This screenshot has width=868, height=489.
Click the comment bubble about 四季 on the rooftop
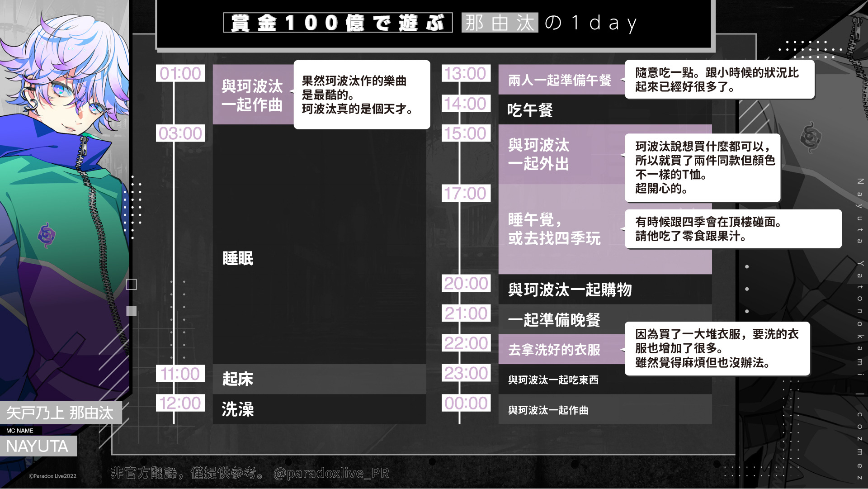coord(733,229)
